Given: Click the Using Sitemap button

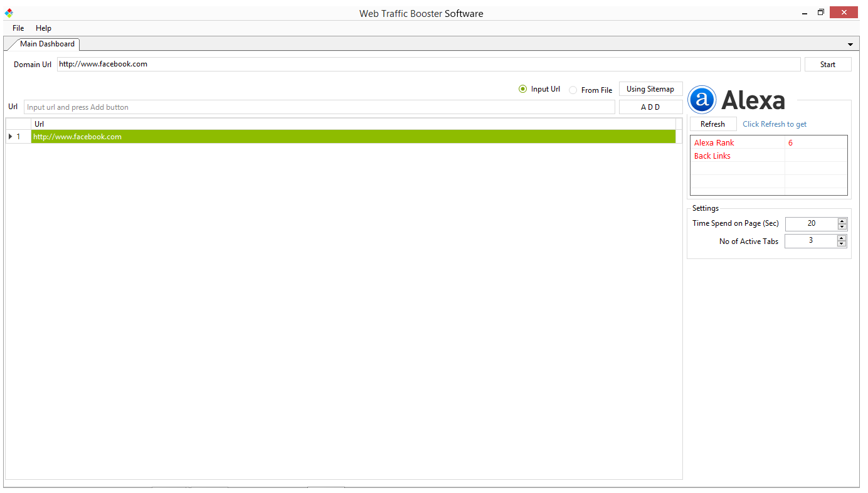Looking at the screenshot, I should click(650, 89).
